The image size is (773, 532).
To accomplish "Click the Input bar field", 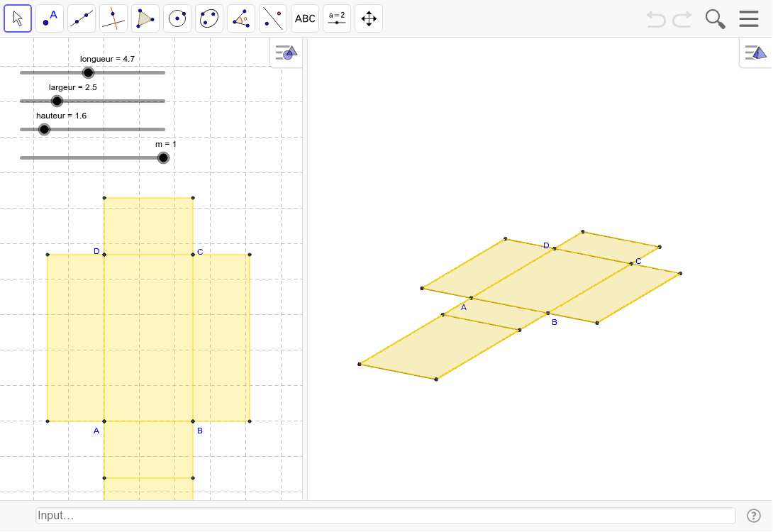I will click(x=386, y=516).
